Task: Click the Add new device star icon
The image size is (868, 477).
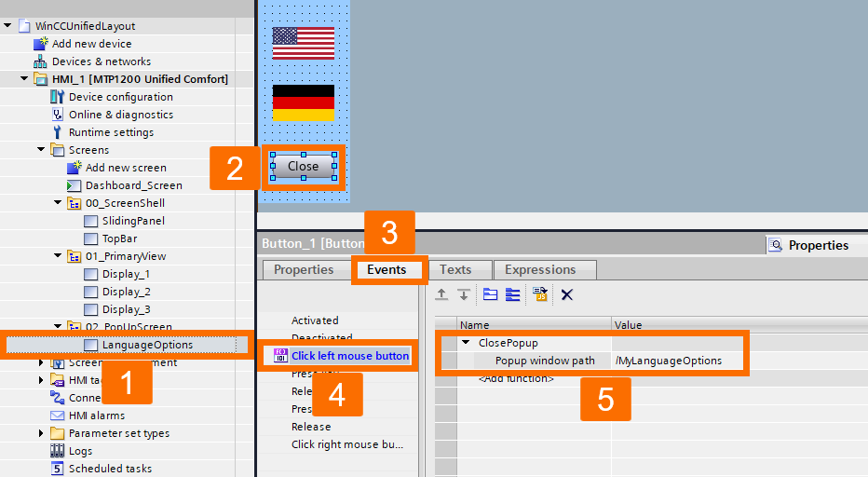Action: click(40, 44)
